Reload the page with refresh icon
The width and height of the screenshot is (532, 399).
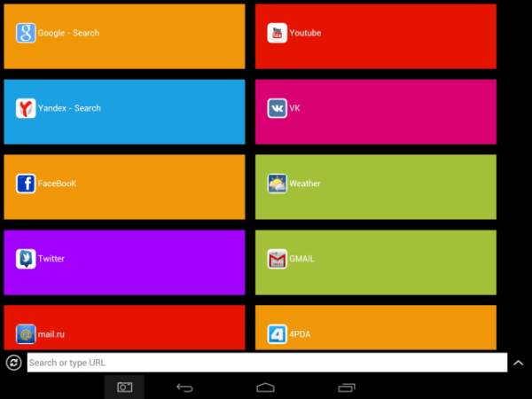[x=13, y=363]
